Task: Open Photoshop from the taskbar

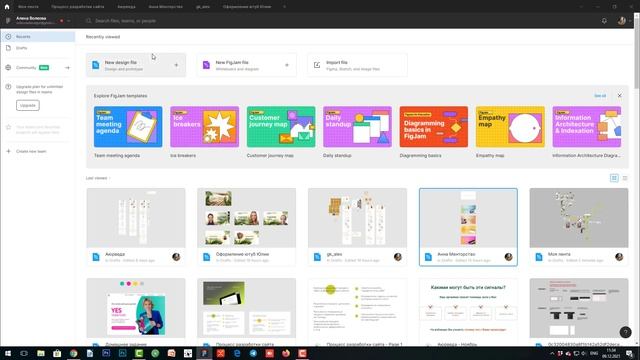Action: click(x=106, y=353)
